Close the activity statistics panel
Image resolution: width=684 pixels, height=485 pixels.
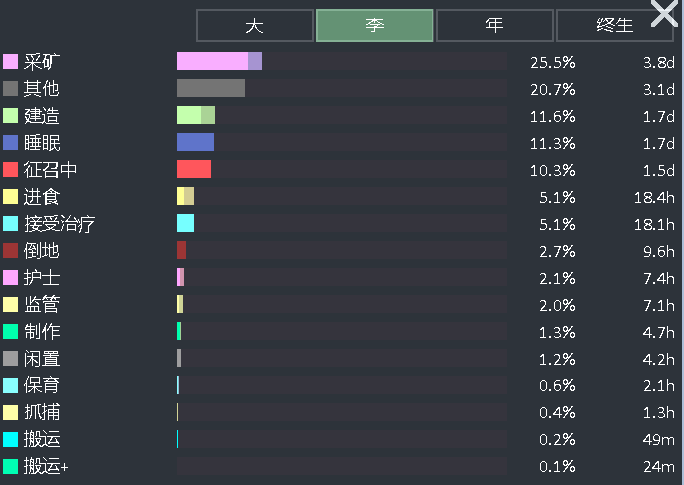pos(664,13)
